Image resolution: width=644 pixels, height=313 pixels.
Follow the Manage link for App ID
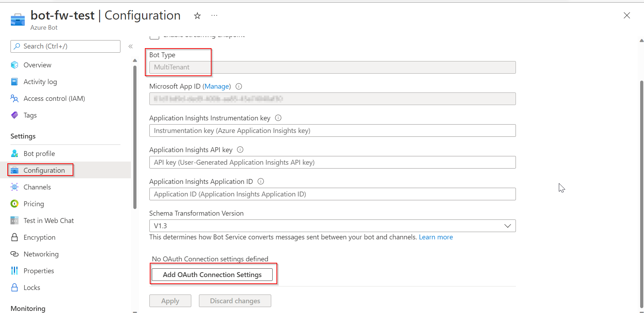pos(217,87)
